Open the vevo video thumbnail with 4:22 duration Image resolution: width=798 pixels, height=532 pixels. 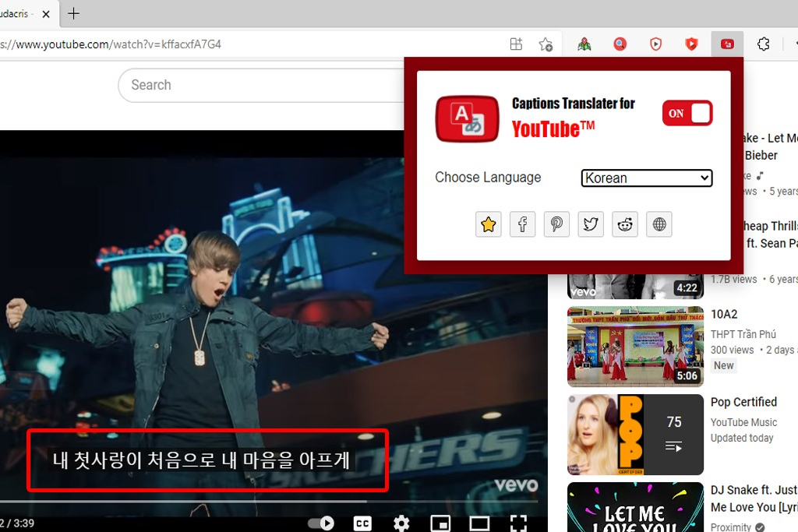[x=635, y=287]
